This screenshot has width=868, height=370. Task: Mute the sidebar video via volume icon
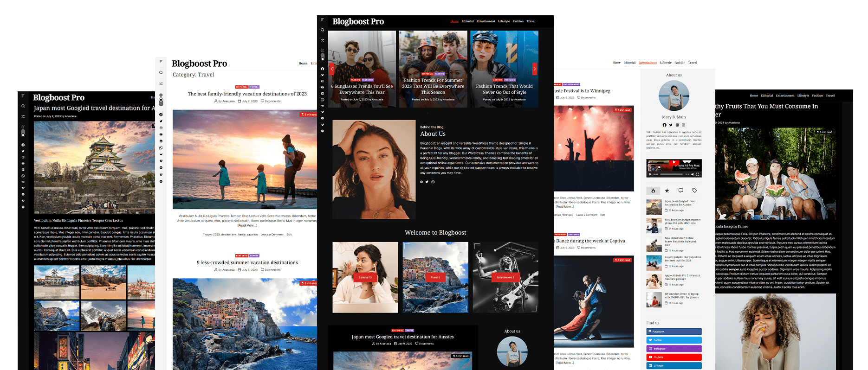coord(693,174)
